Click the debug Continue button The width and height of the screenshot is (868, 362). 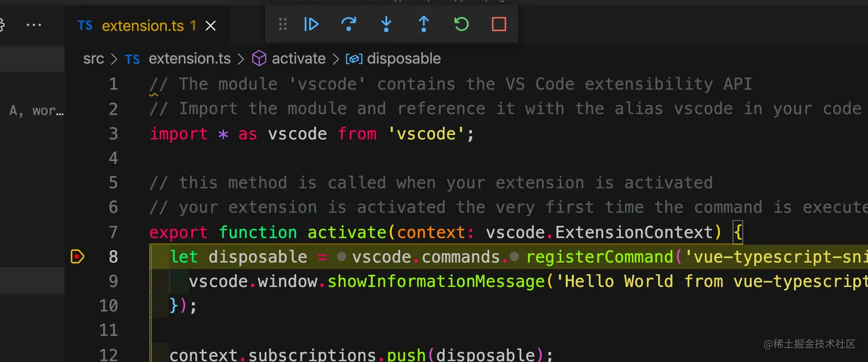(311, 24)
